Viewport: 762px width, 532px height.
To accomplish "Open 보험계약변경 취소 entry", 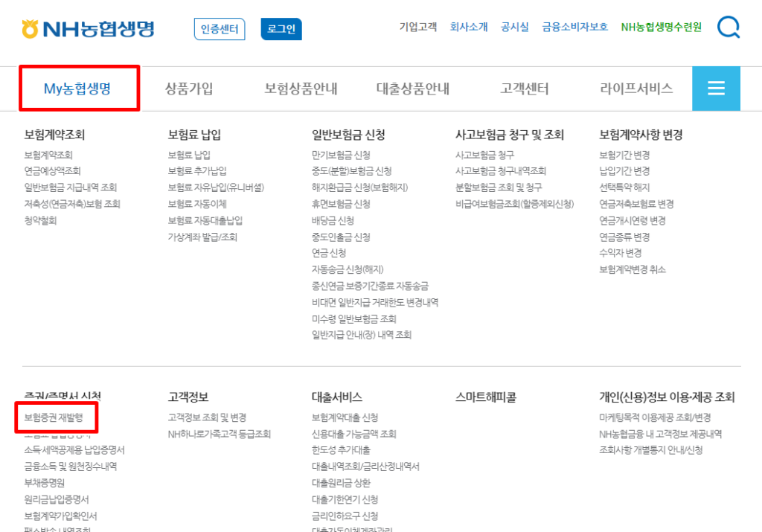I will pyautogui.click(x=633, y=269).
